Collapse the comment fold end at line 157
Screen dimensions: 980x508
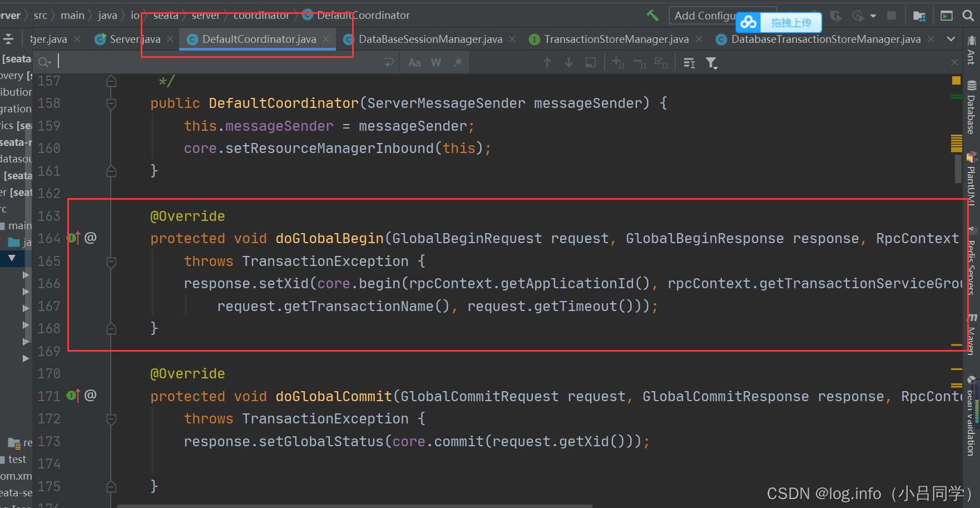pos(111,81)
